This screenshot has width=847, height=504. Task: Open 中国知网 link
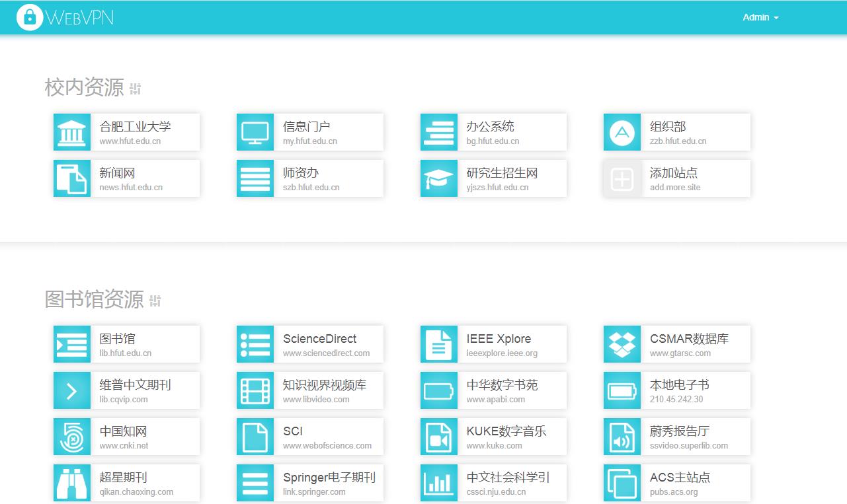123,431
